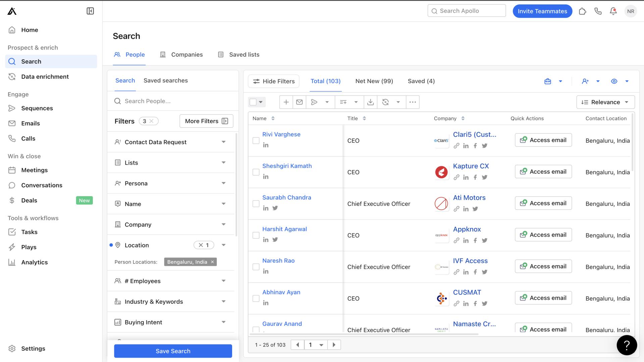Switch to the Companies tab

(186, 54)
